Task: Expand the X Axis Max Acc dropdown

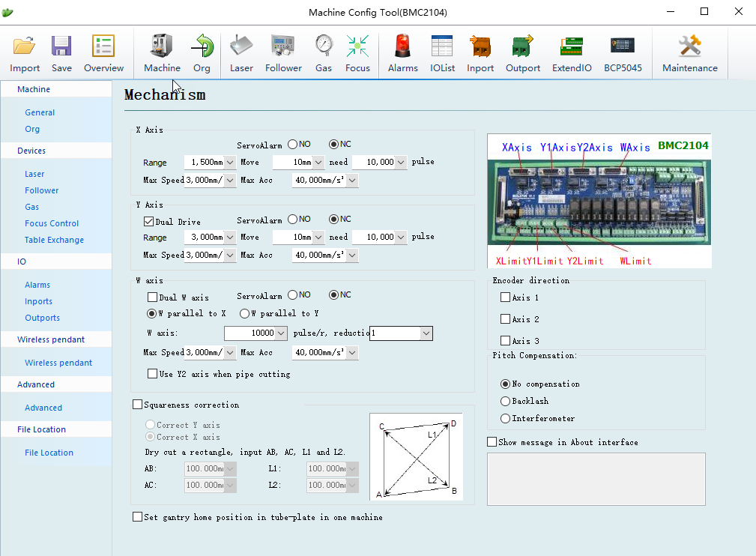Action: tap(352, 181)
